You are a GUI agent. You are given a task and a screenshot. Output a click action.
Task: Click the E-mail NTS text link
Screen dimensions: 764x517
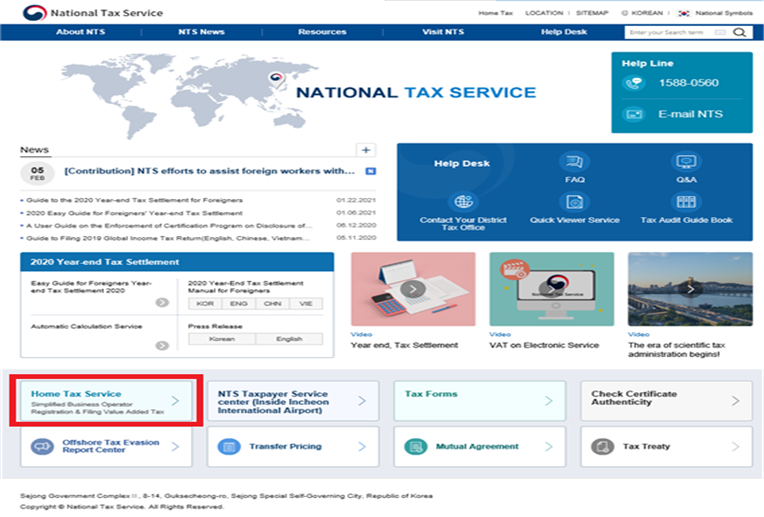[690, 114]
